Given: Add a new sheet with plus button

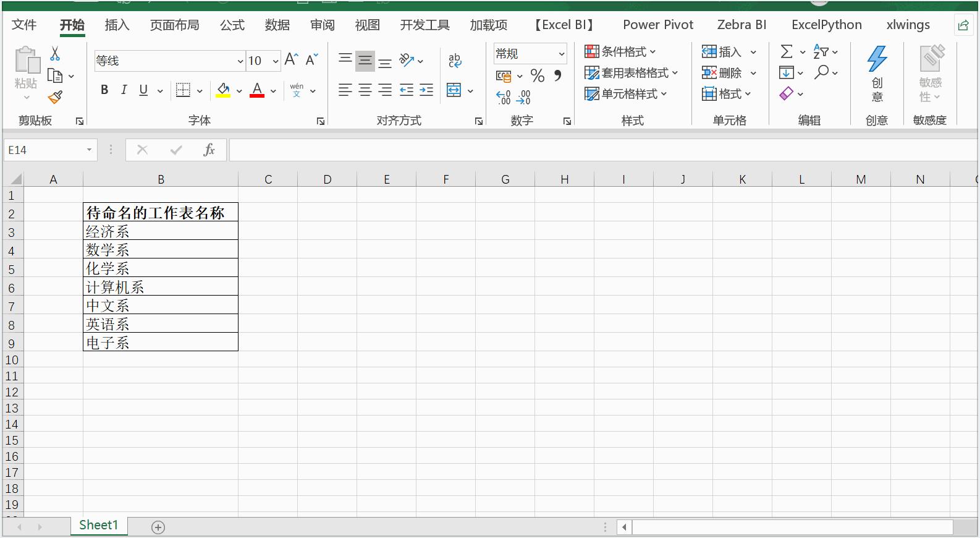Looking at the screenshot, I should click(158, 527).
